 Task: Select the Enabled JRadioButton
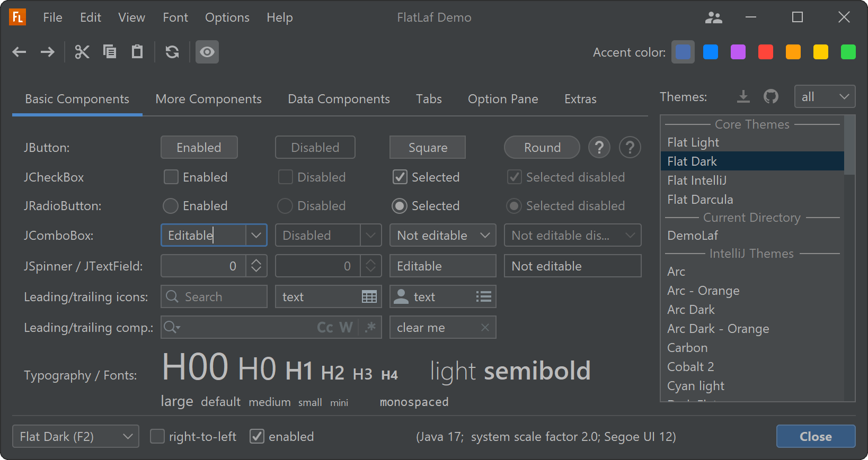(171, 205)
